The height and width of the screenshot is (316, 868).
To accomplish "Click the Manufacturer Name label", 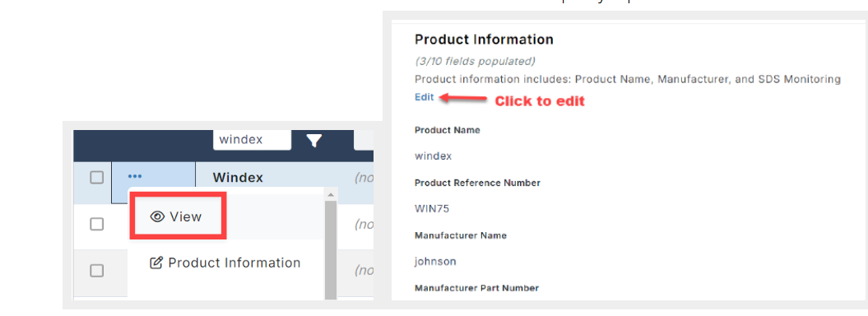I will [x=461, y=235].
